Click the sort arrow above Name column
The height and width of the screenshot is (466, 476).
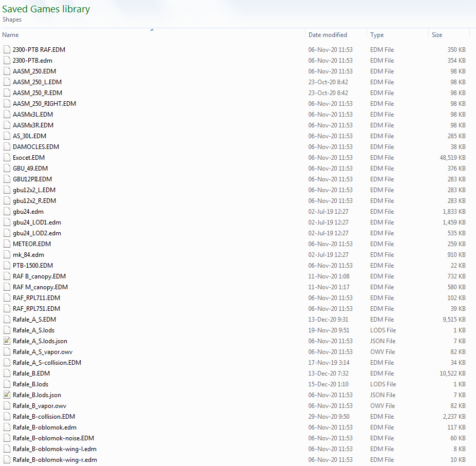point(152,30)
